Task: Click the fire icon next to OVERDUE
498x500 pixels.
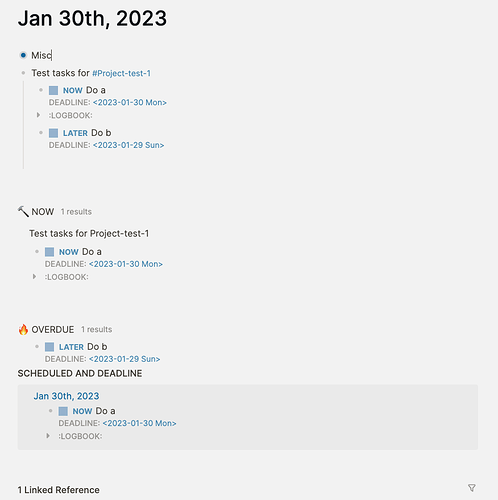Action: point(23,329)
